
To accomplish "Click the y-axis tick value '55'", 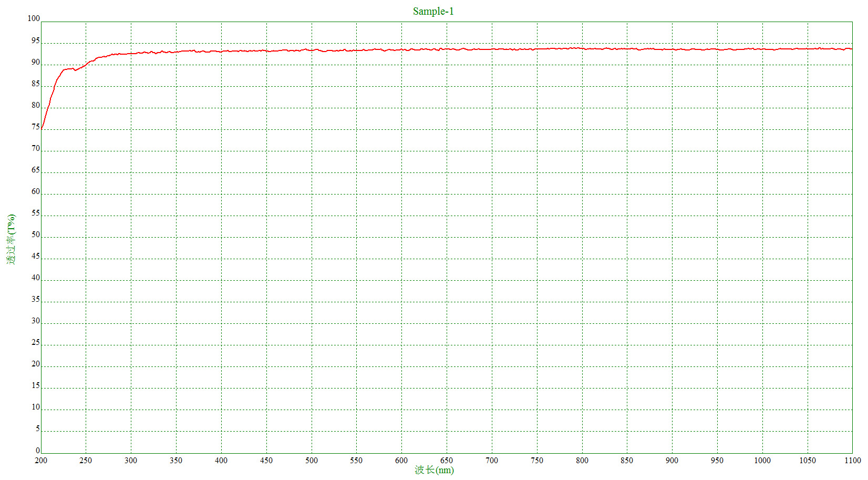I will pyautogui.click(x=36, y=213).
